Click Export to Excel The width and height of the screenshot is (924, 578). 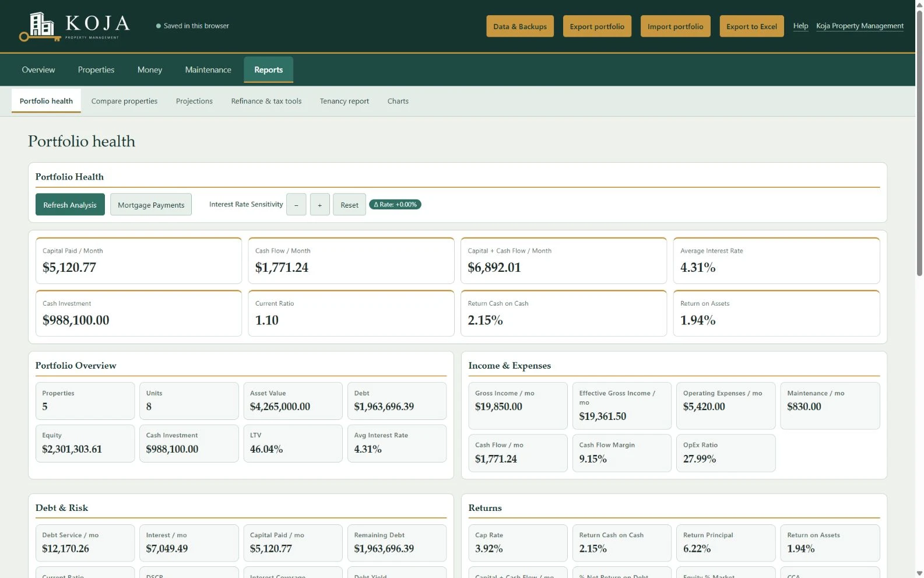click(x=751, y=26)
